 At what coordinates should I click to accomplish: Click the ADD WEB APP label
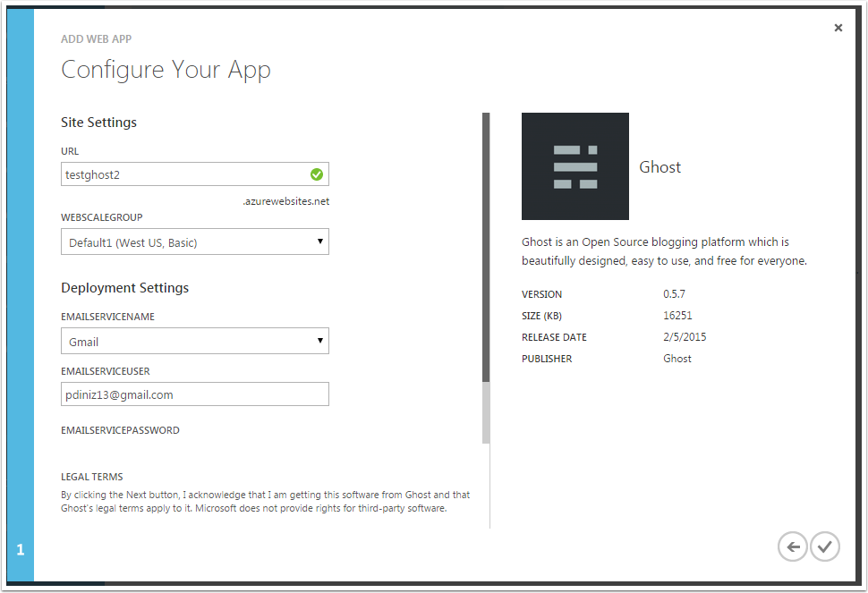[x=97, y=39]
